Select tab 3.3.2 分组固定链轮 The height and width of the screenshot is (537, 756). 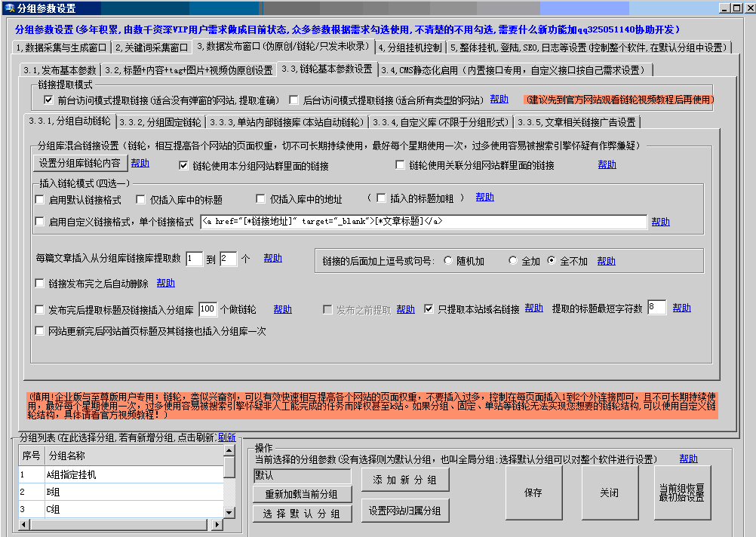click(x=161, y=122)
